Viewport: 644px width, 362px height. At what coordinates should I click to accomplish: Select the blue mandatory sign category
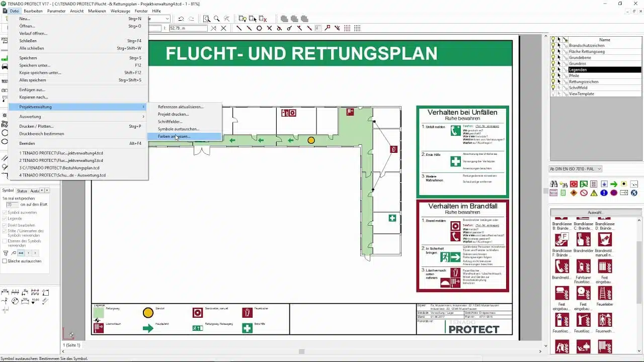click(x=604, y=193)
